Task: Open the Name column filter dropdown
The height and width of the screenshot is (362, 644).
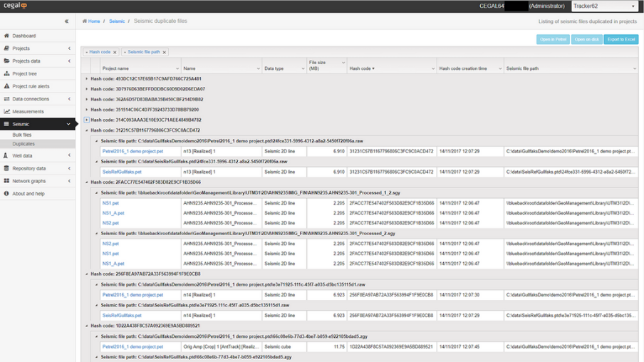Action: click(259, 68)
